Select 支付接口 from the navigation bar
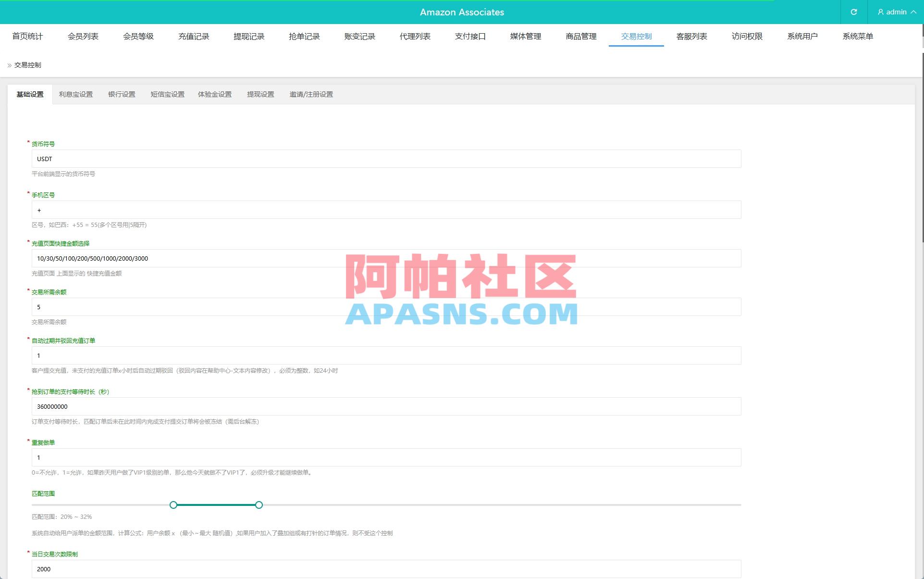Image resolution: width=924 pixels, height=579 pixels. [470, 36]
